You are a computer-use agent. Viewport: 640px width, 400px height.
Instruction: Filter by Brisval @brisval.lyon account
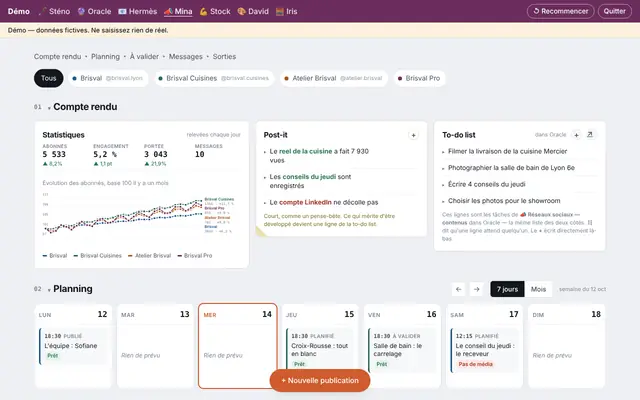pos(108,78)
